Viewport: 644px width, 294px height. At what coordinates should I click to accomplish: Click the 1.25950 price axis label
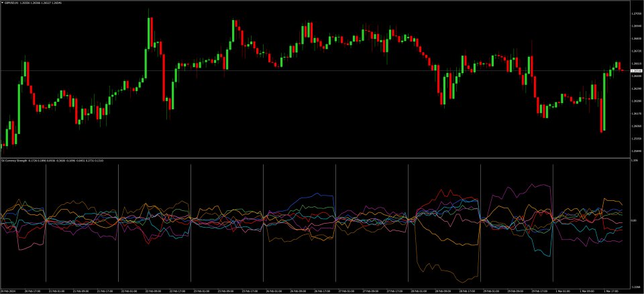click(x=637, y=139)
